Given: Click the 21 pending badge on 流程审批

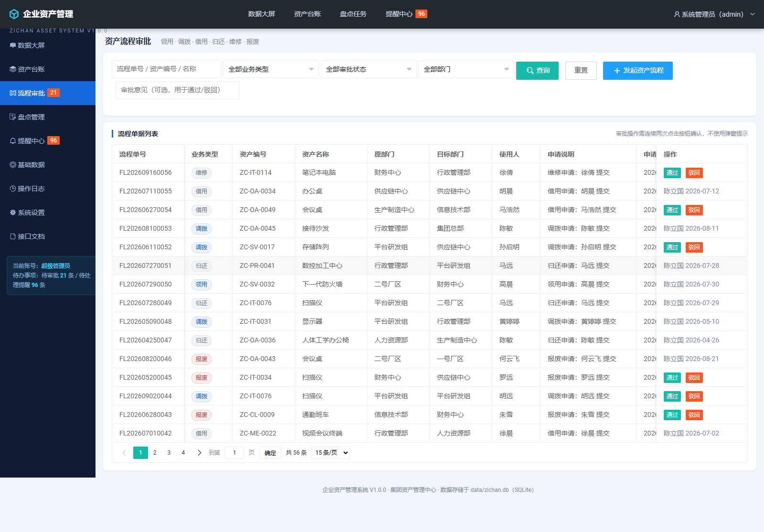Looking at the screenshot, I should pos(53,93).
